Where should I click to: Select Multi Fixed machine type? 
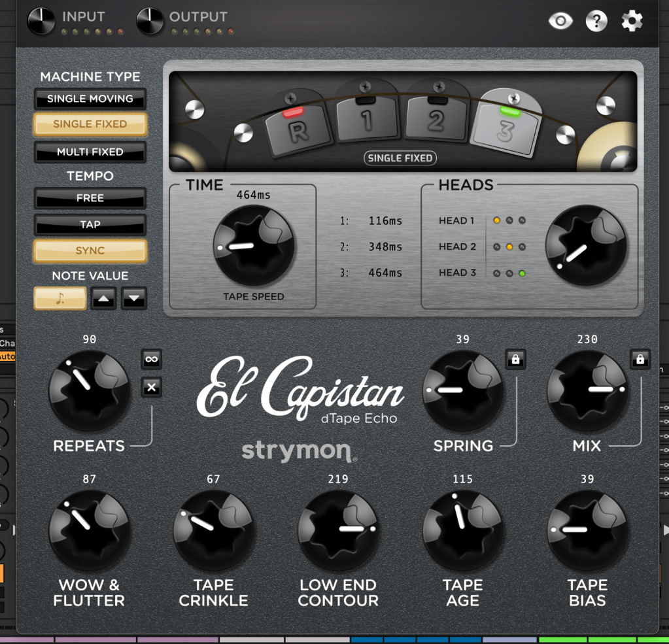(x=90, y=152)
